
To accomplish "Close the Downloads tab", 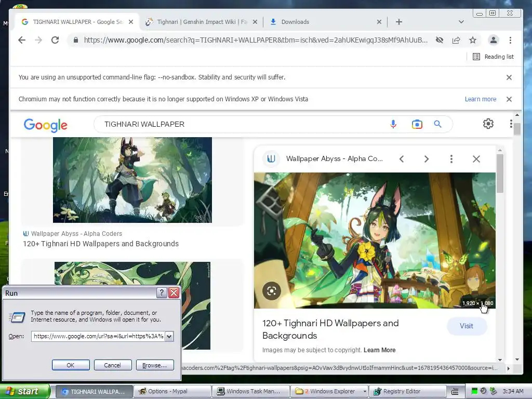I will pyautogui.click(x=379, y=22).
